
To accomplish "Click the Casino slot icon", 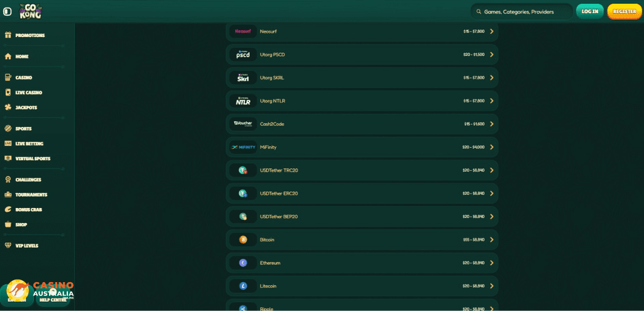I will point(8,77).
